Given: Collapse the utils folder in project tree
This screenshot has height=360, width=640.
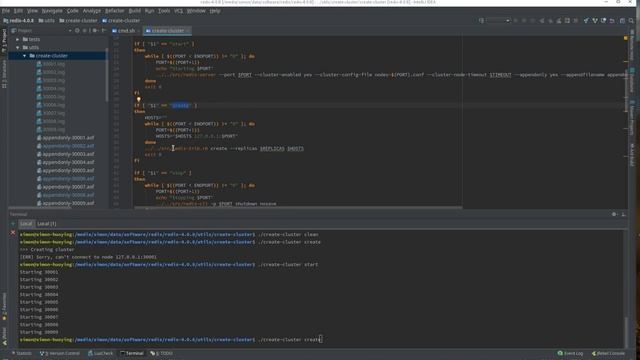Looking at the screenshot, I should click(18, 48).
